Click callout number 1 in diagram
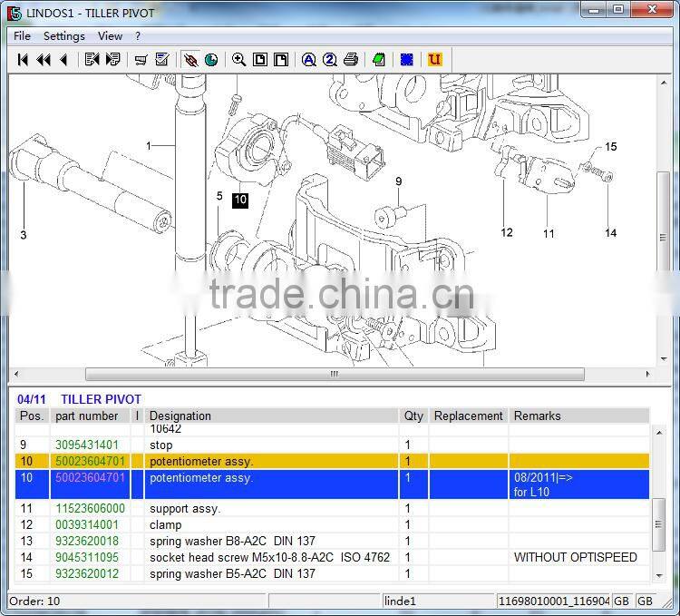Viewport: 680px width, 616px height. (149, 146)
